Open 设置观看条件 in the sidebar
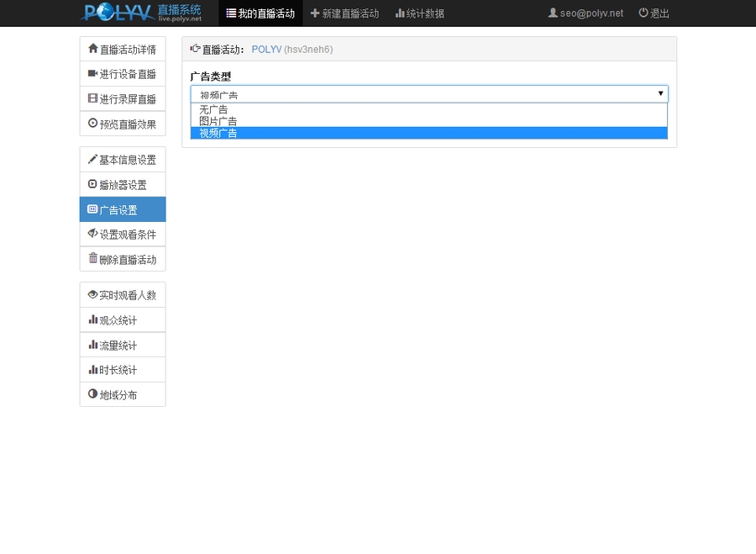The image size is (756, 554). click(93, 234)
